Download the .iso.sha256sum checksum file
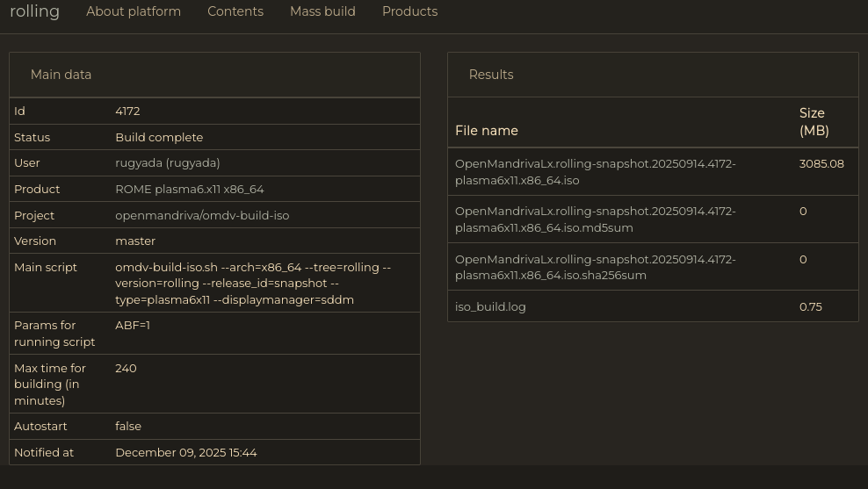This screenshot has width=868, height=489. click(x=595, y=267)
